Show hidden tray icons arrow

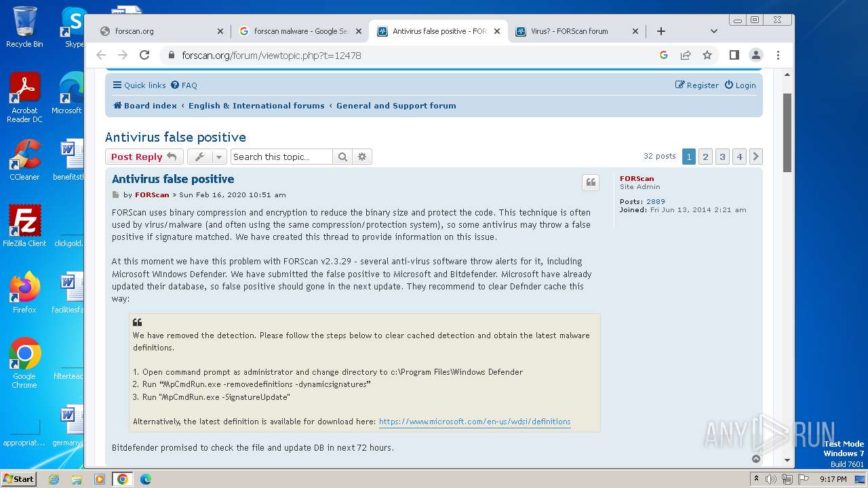756,479
